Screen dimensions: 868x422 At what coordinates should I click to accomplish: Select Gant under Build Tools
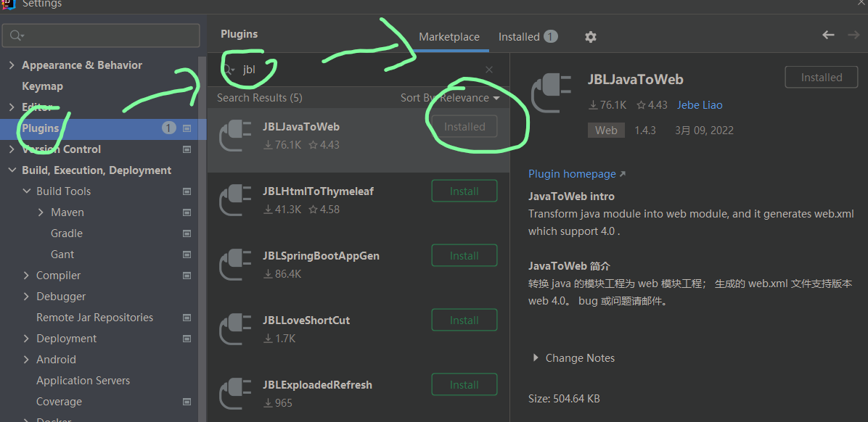coord(62,255)
